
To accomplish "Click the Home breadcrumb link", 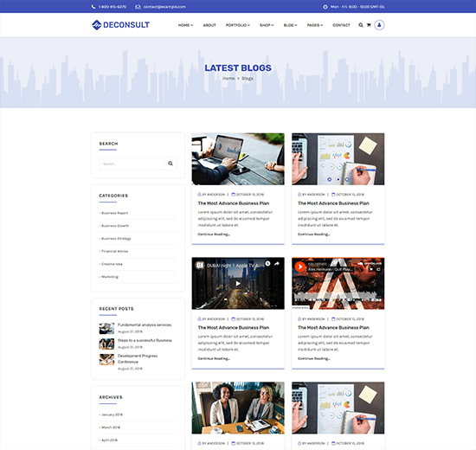I will (x=228, y=79).
